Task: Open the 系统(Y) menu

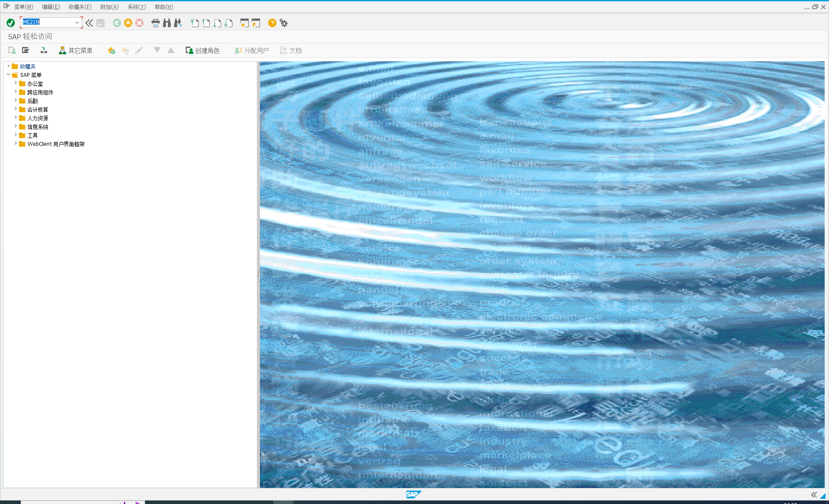Action: point(136,7)
